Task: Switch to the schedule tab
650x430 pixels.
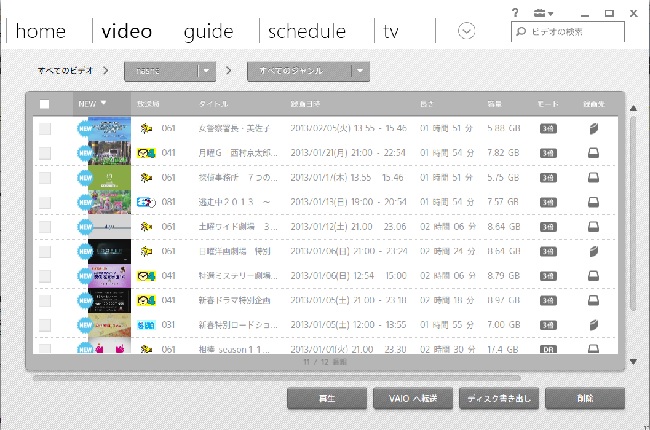Action: coord(307,32)
